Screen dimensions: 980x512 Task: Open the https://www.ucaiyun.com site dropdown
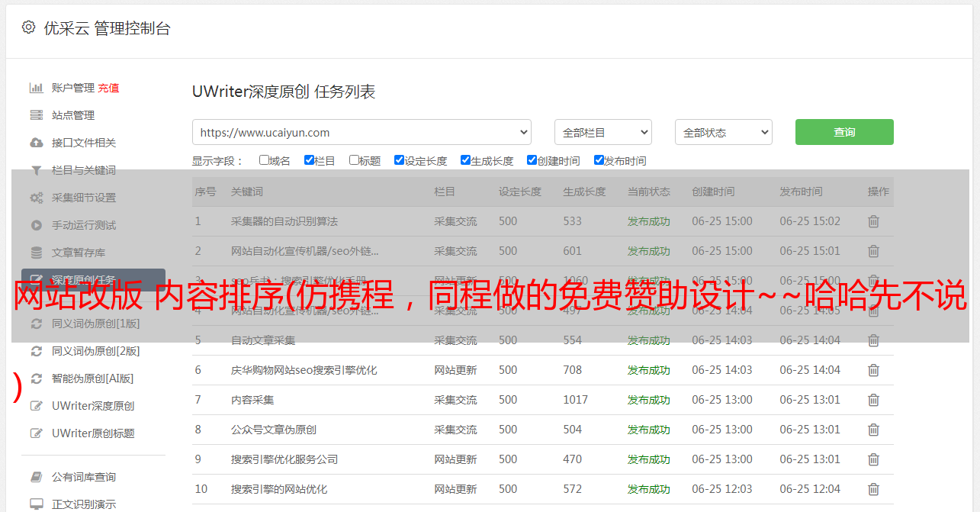point(361,132)
